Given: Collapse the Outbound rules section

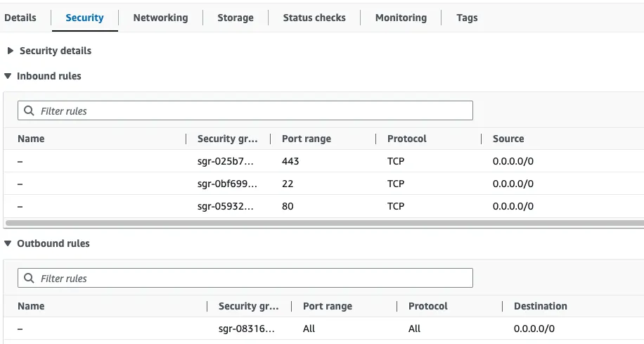Looking at the screenshot, I should click(x=8, y=243).
